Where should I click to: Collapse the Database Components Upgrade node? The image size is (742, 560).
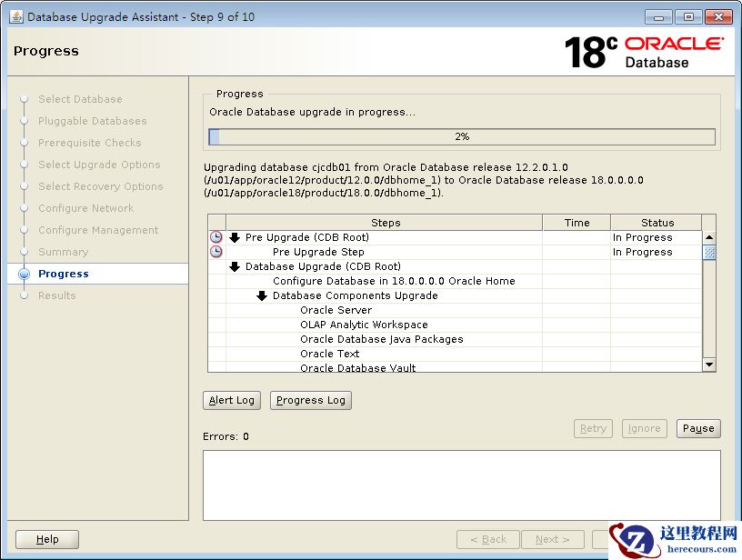[262, 295]
